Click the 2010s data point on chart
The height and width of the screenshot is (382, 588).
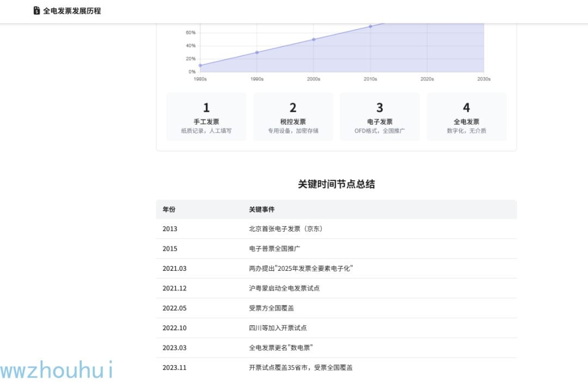tap(371, 26)
